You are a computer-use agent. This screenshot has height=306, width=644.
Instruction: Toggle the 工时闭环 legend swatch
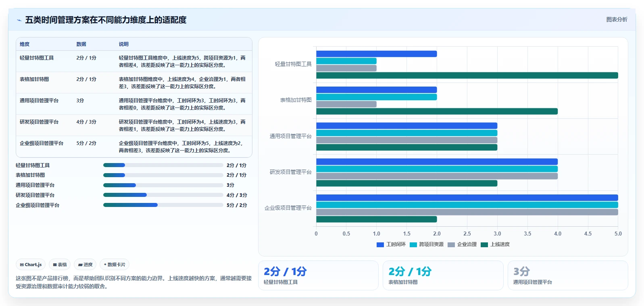[380, 244]
